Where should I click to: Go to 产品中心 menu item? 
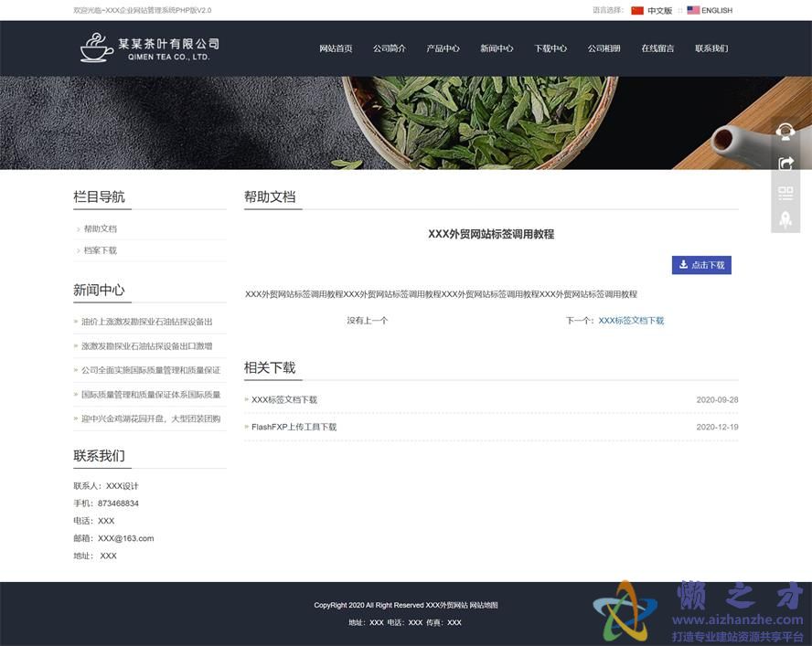point(443,48)
